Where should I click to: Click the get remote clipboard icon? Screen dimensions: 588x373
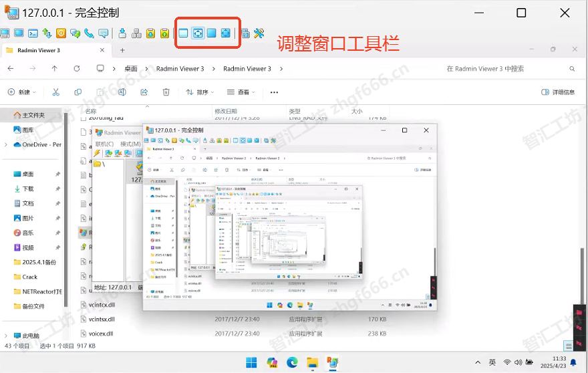(x=164, y=33)
